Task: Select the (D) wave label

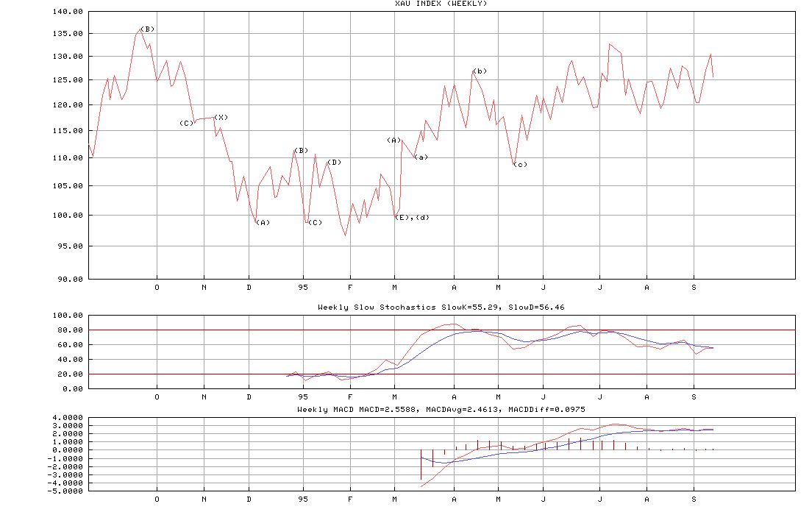Action: coord(335,162)
